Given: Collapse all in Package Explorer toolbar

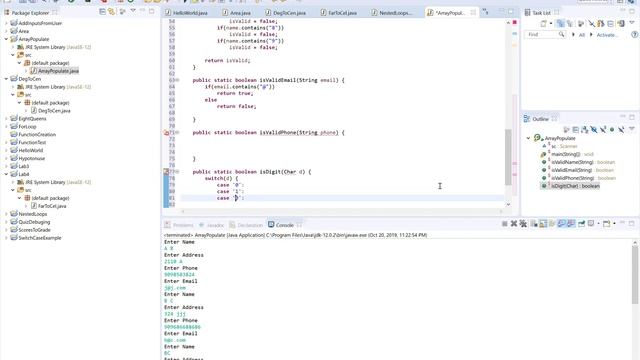Looking at the screenshot, I should coord(102,12).
